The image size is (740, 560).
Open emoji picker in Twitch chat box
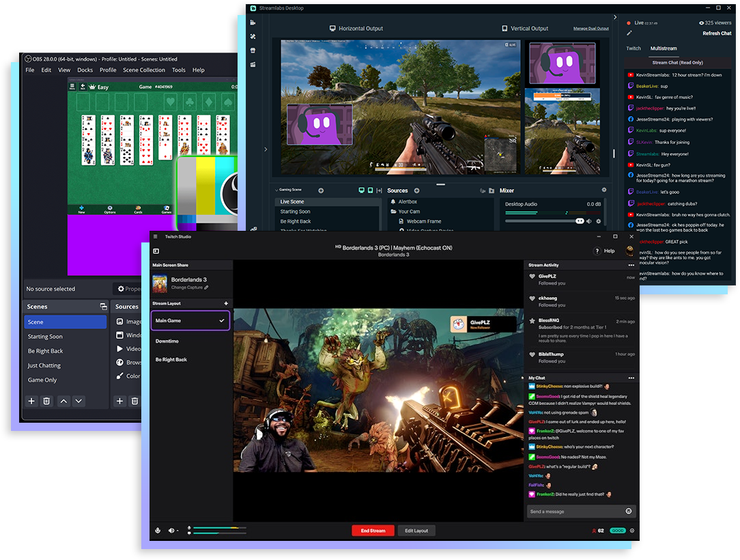pos(629,512)
